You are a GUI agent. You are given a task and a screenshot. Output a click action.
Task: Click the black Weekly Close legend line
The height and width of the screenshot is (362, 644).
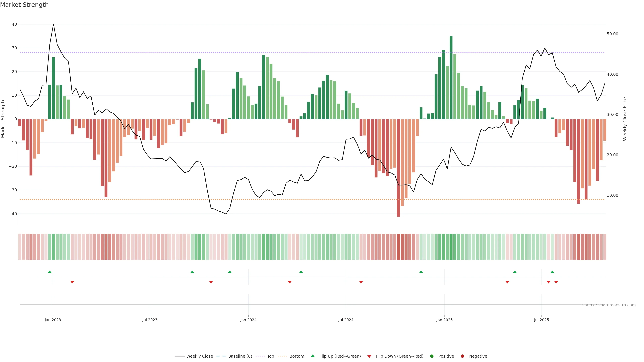click(x=179, y=356)
